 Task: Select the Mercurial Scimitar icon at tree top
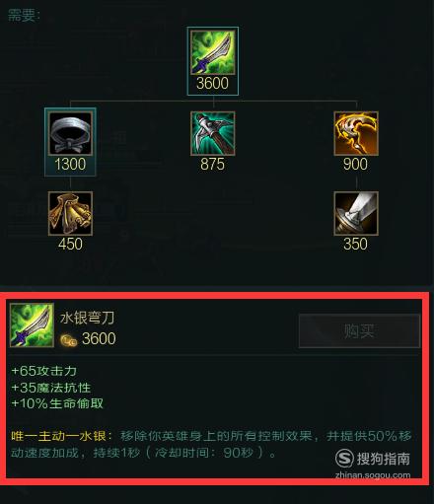[x=213, y=52]
